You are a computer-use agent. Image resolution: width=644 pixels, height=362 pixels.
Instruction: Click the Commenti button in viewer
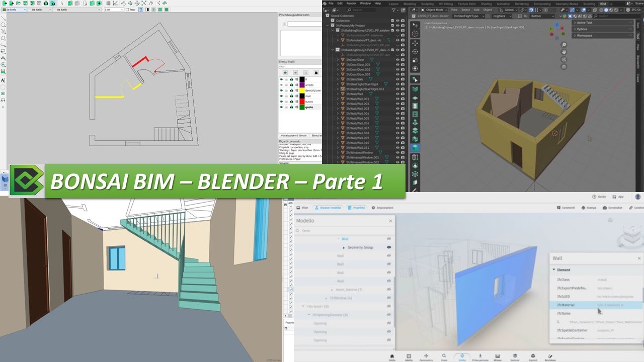pos(566,207)
